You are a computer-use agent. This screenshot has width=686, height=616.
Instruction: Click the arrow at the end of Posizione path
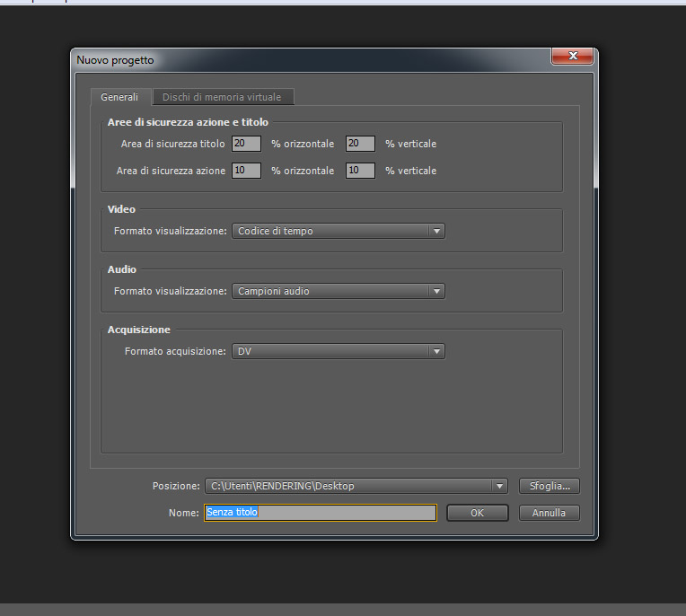click(x=499, y=486)
